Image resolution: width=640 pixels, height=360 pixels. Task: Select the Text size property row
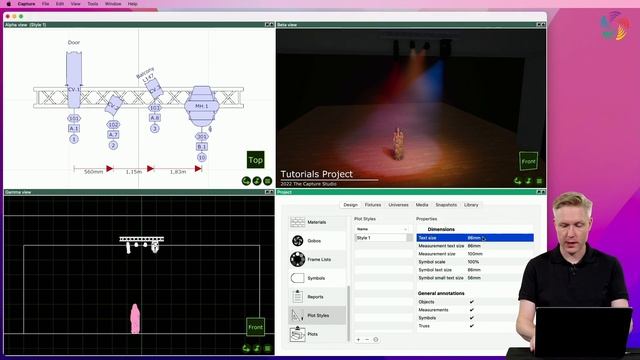[475, 238]
